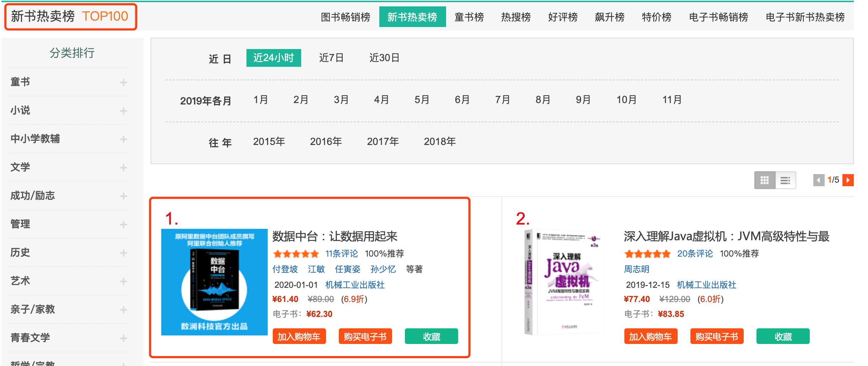This screenshot has width=868, height=366.
Task: Select 近7日 time range
Action: [331, 58]
